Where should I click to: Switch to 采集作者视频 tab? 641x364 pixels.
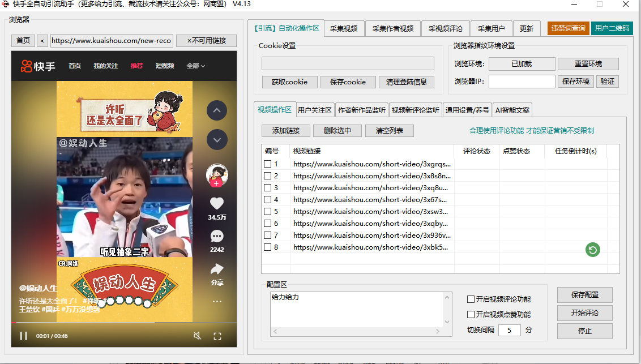click(x=393, y=29)
